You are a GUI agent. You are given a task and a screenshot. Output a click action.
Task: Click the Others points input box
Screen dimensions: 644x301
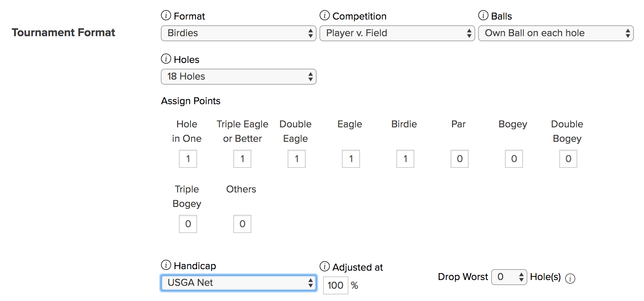pos(242,224)
